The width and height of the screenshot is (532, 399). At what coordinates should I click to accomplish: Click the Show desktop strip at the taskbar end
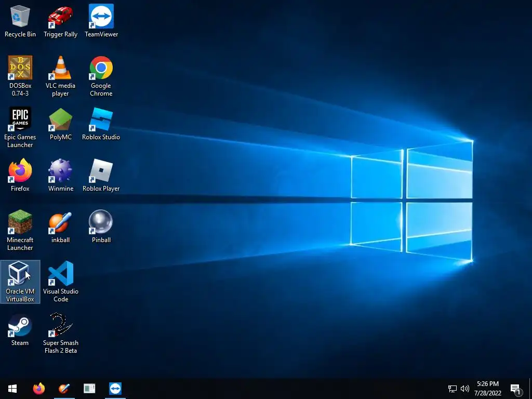530,389
